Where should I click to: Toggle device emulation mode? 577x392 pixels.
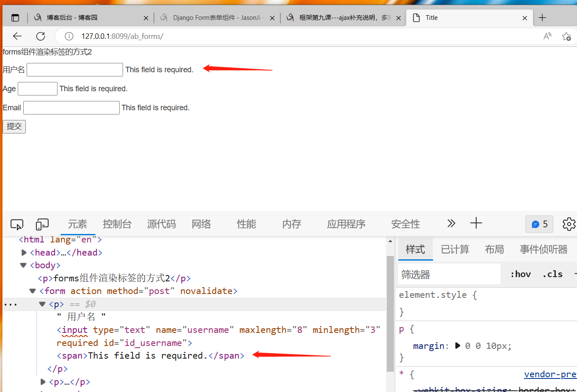[42, 224]
